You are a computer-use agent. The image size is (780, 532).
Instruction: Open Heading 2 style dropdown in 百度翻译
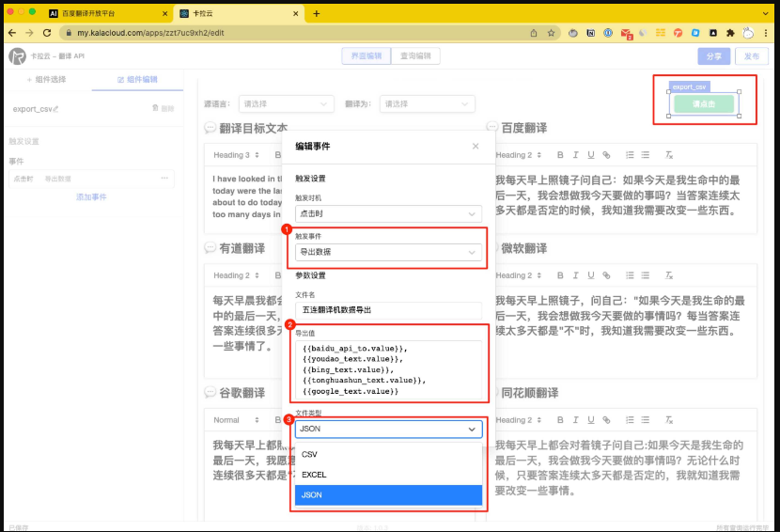(x=518, y=155)
